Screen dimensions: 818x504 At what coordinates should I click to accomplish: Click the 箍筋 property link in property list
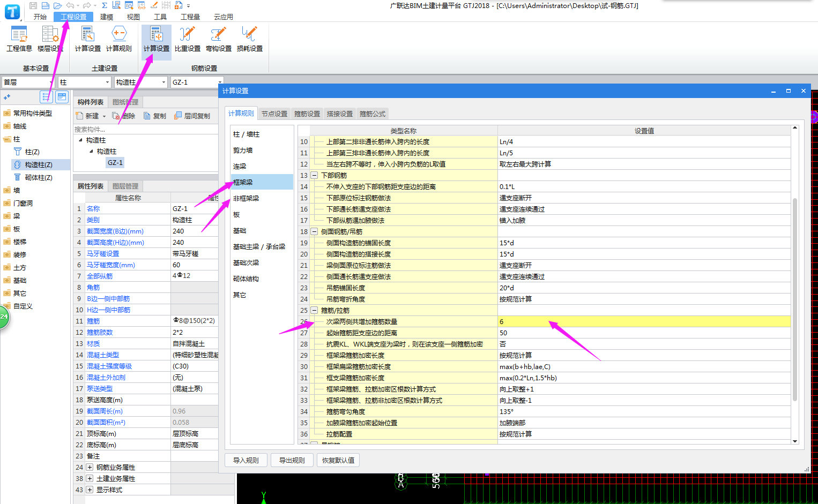click(93, 321)
